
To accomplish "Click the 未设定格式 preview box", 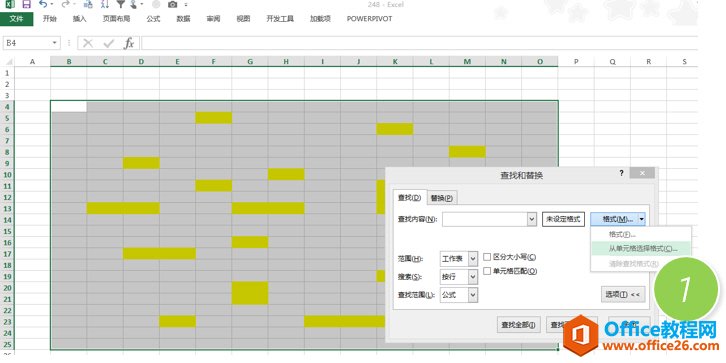I will [563, 219].
